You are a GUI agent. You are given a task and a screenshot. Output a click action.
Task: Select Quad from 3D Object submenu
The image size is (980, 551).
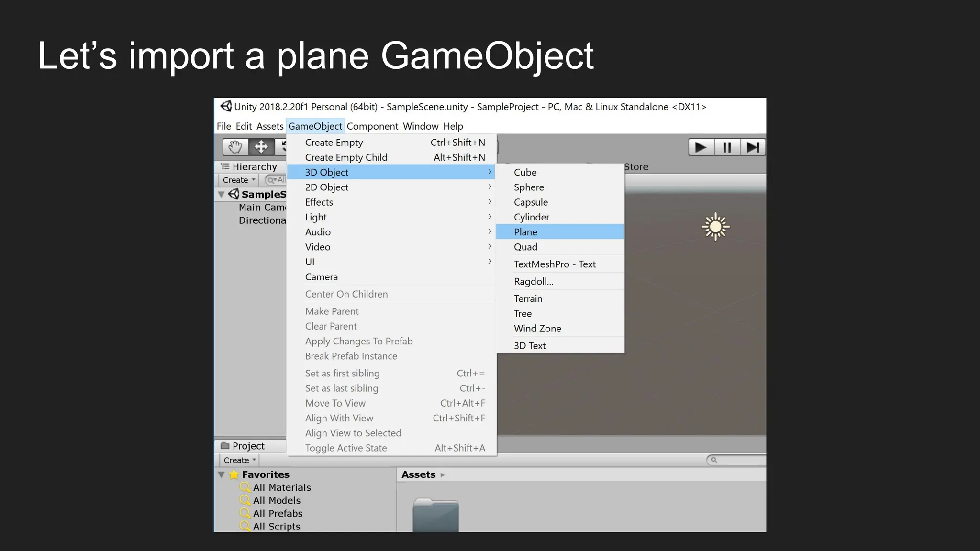coord(560,247)
